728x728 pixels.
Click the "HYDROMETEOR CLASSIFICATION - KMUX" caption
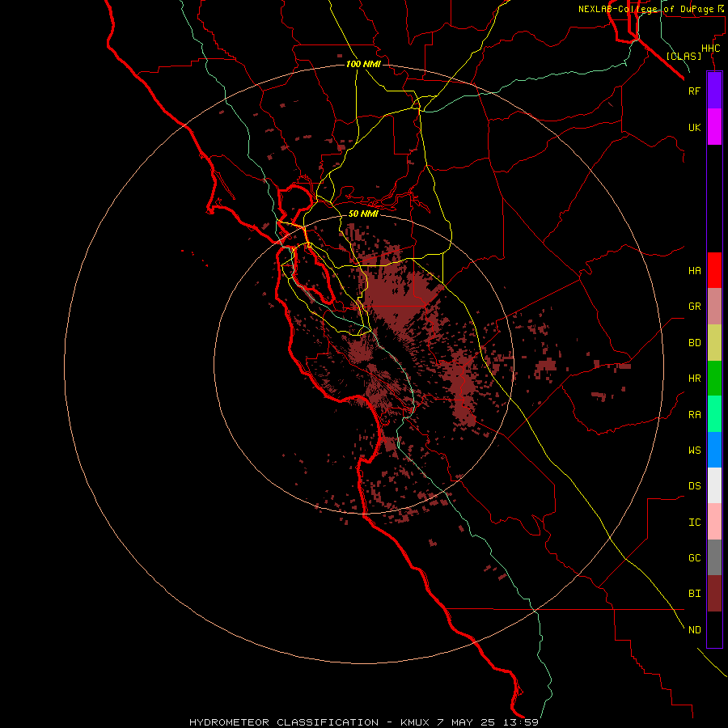[x=309, y=722]
